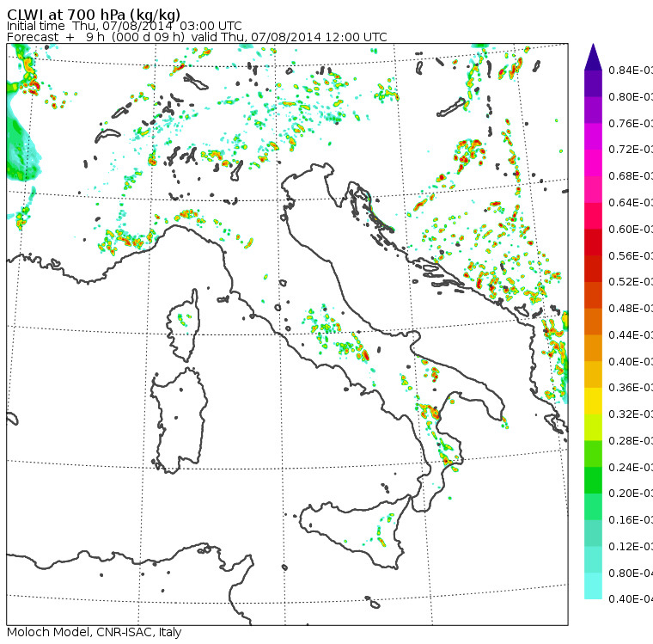
Task: Select the yellow-green band between 0.28E-03 and 0.32E-03
Action: click(593, 427)
